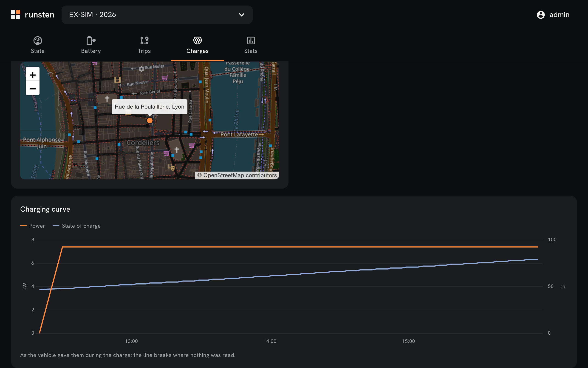Click the blue state of charge line

(x=289, y=275)
